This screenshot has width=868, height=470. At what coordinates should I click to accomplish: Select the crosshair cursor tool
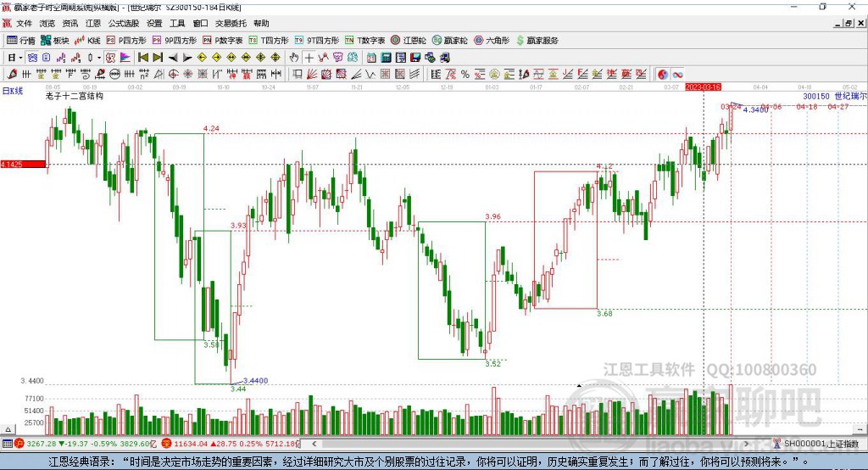tap(309, 58)
